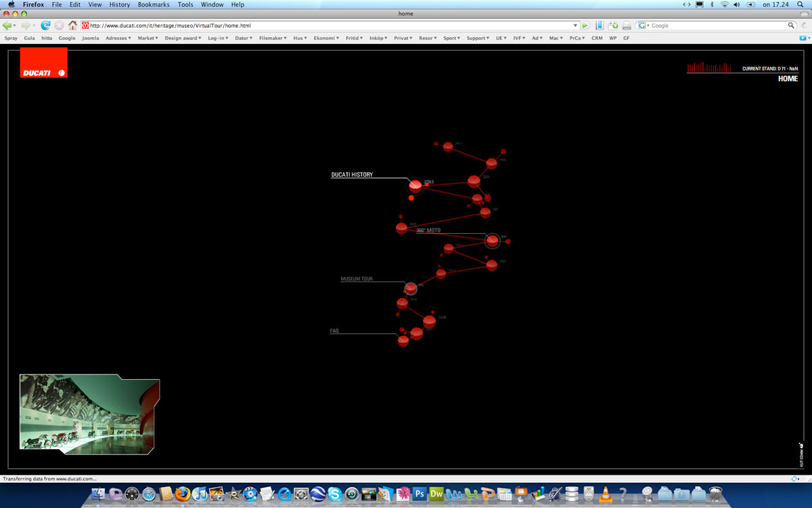Open the FAQ section
The height and width of the screenshot is (508, 812).
point(334,331)
